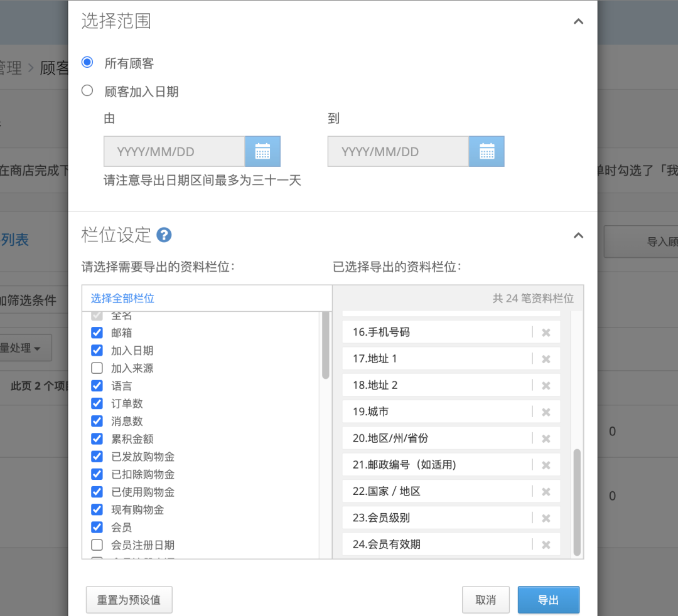Collapse the 栏位设定 section chevron

coord(578,235)
